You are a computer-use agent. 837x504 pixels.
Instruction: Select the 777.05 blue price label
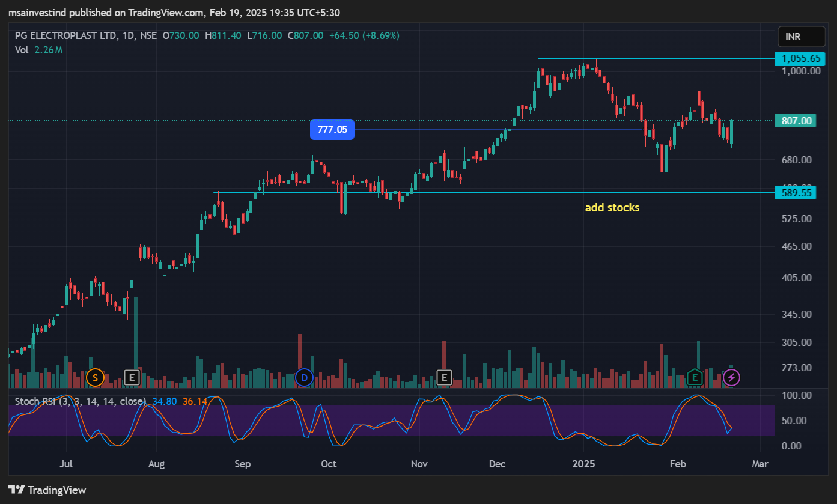(332, 129)
